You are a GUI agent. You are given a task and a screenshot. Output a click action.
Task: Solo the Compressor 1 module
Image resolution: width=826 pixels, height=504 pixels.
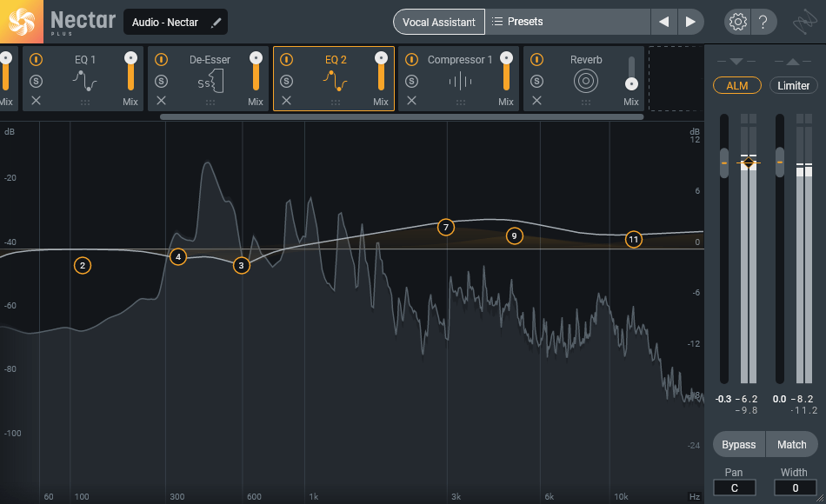coord(412,81)
